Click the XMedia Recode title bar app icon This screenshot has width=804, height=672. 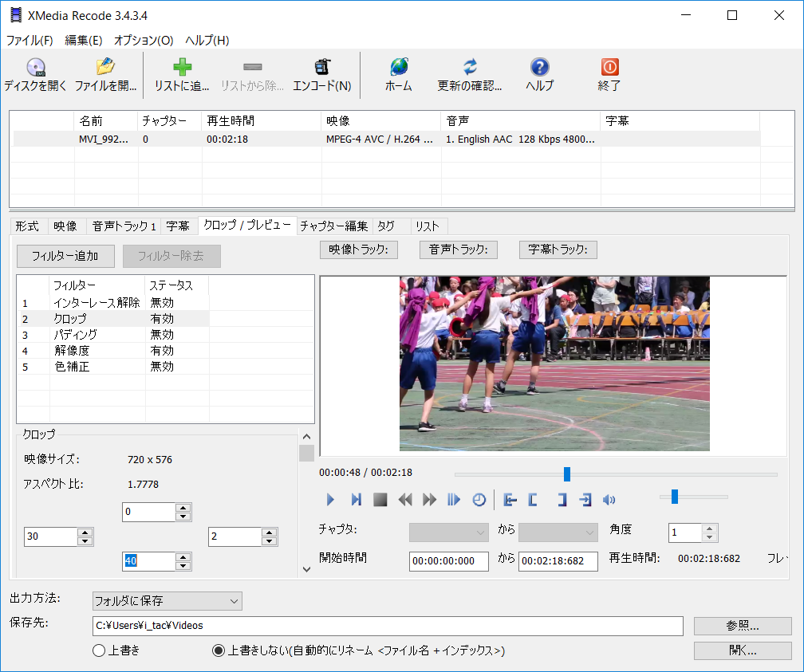[16, 15]
